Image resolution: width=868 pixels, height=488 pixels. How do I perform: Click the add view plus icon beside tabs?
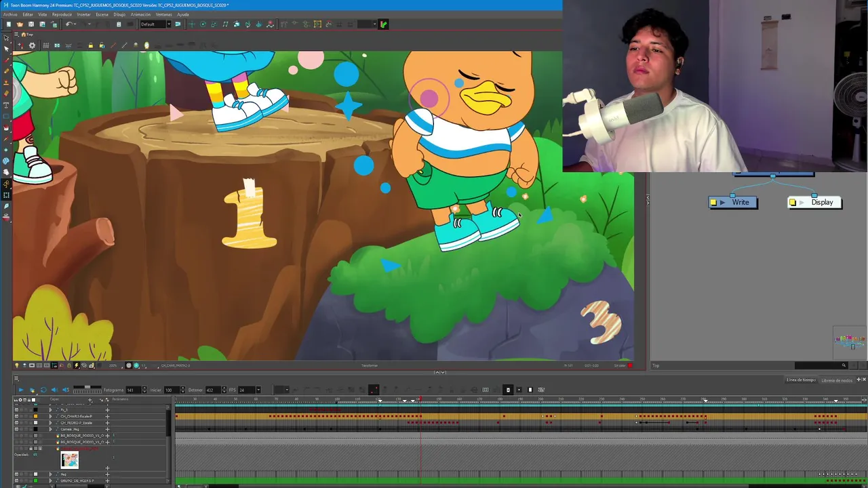[859, 380]
